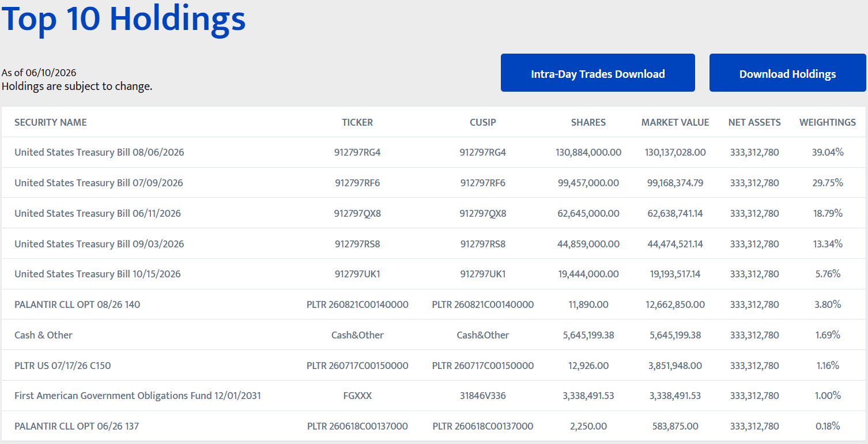
Task: Select the Treasury Bill 10/15/2026 row
Action: coord(435,274)
